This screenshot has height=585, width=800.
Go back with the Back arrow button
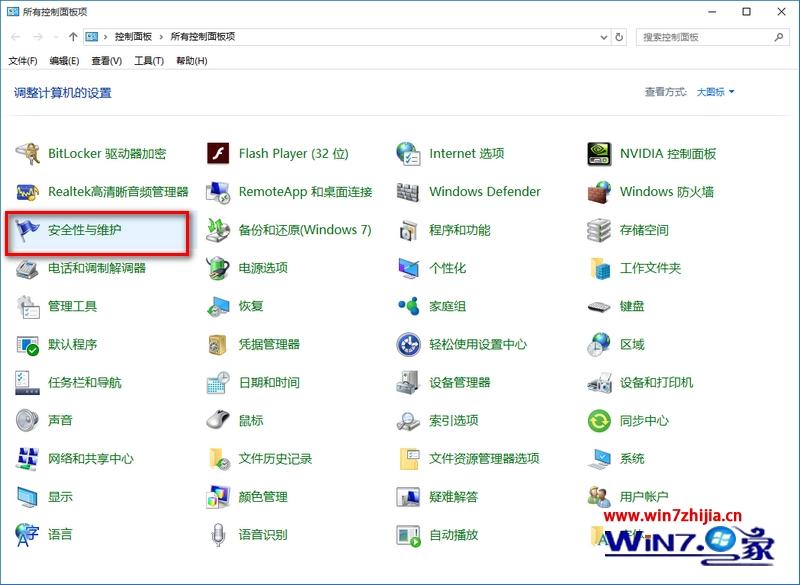coord(16,37)
